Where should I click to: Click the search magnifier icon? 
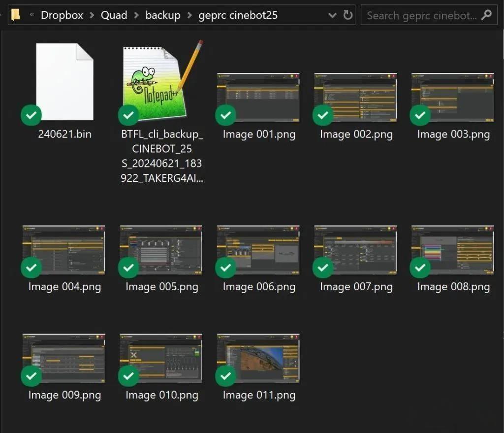coord(486,15)
